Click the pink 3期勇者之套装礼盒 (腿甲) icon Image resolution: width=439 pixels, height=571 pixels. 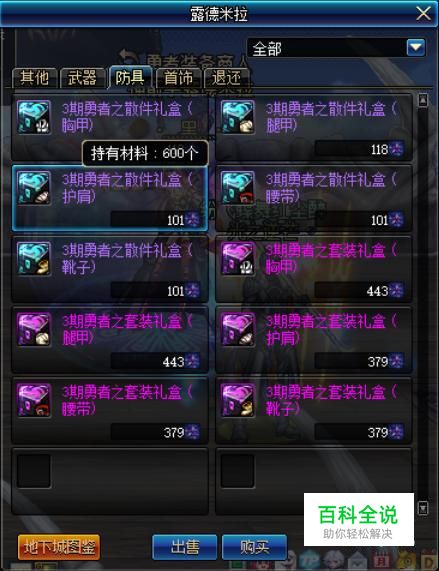tap(33, 329)
